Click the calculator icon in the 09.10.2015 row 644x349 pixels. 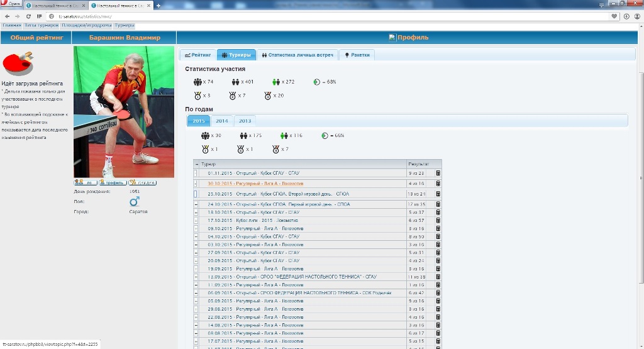coord(438,228)
